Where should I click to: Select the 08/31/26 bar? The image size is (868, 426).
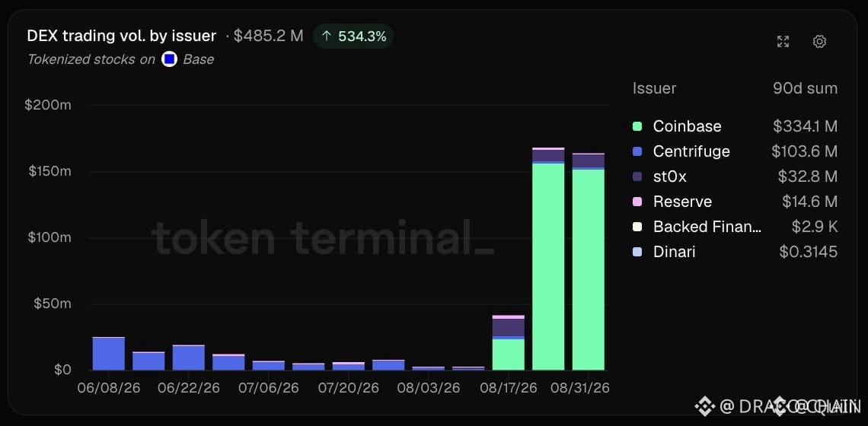point(588,262)
